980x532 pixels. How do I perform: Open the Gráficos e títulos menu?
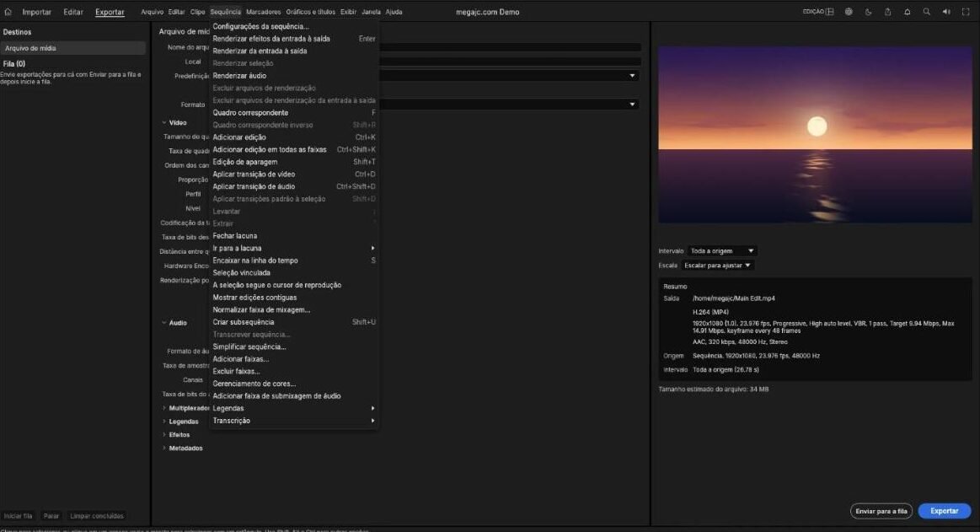(311, 12)
